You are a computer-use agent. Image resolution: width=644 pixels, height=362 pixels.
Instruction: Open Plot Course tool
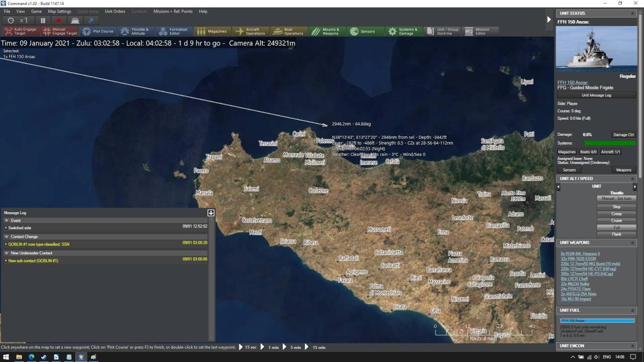(98, 31)
